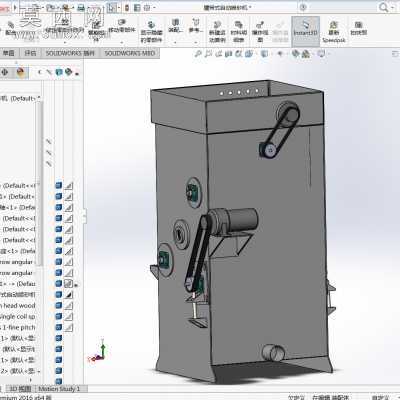Click the display mode icon in the 1-fine pitch row
The image size is (400, 400).
(x=59, y=327)
